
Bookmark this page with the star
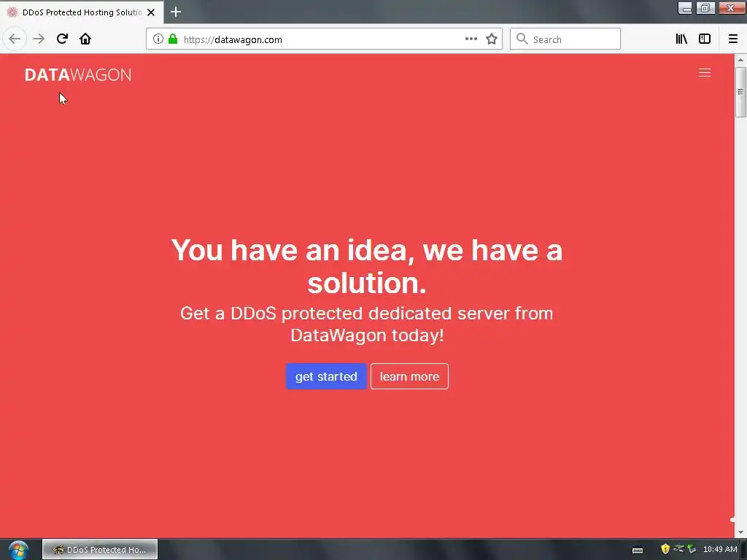(x=492, y=39)
